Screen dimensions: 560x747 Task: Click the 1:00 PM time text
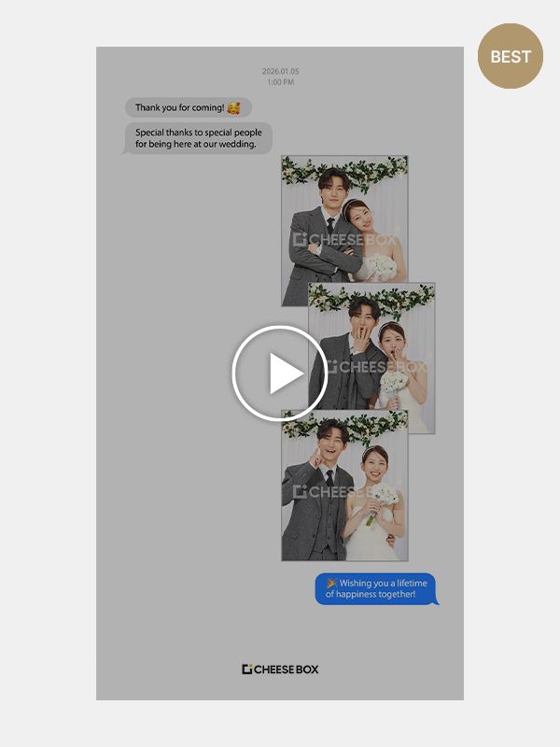[x=281, y=82]
